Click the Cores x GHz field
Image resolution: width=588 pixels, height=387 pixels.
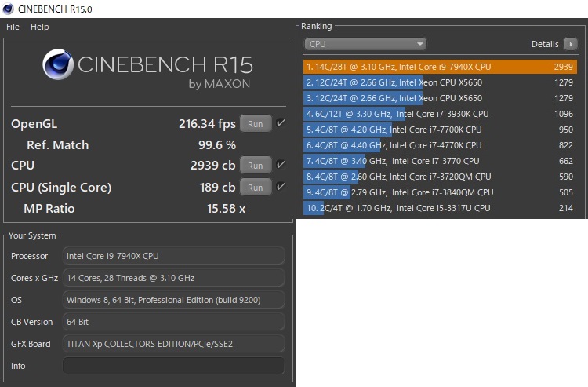[173, 278]
